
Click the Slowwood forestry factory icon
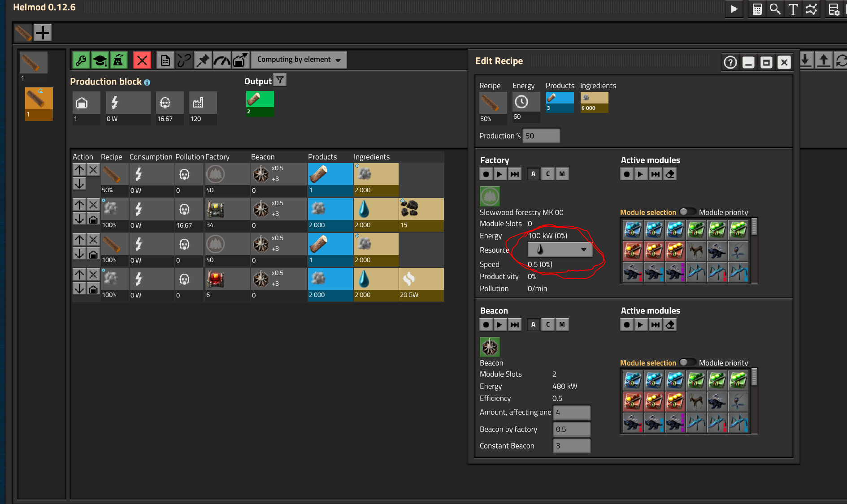[x=490, y=196]
